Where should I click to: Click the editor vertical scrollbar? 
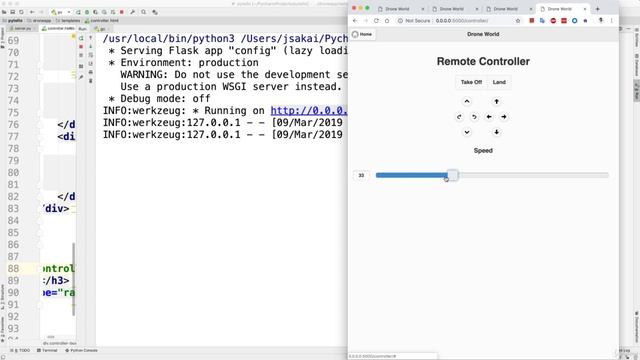point(73,280)
